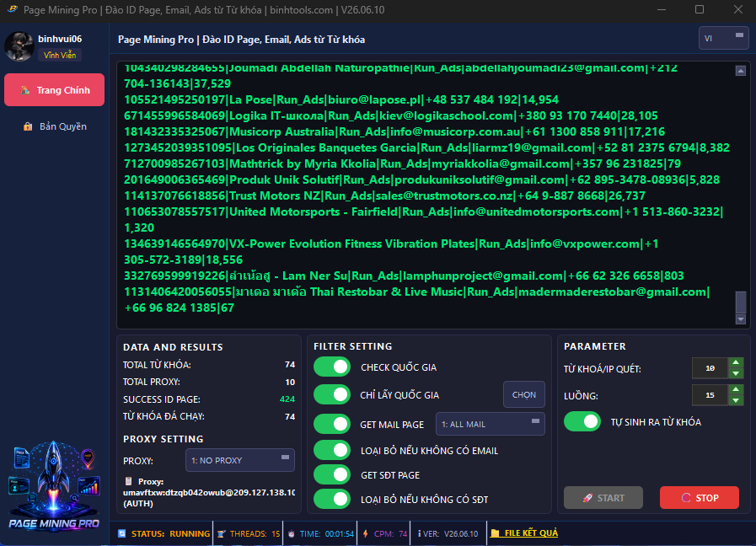Click the spinner icon on STOP button
756x546 pixels.
point(686,498)
